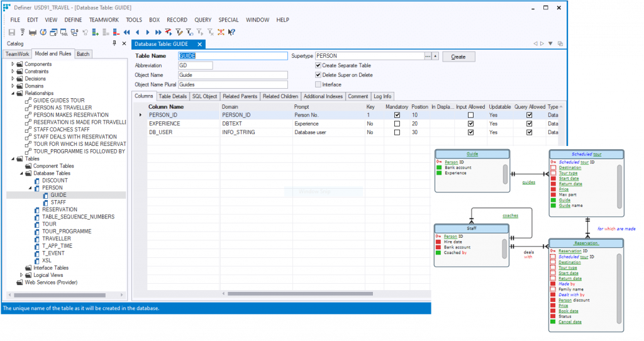Viewport: 644px width, 341px height.
Task: Expand the Components node in the catalog tree
Action: [x=13, y=64]
